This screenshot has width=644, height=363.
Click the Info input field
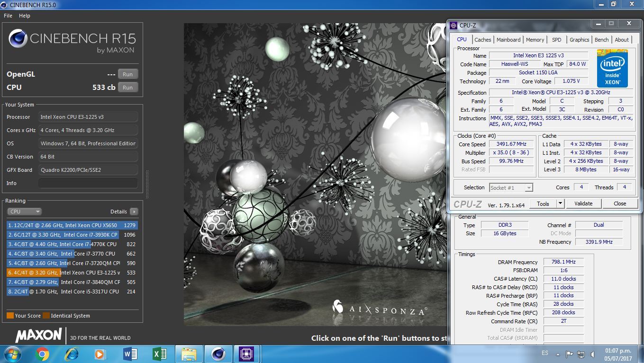[x=88, y=183]
